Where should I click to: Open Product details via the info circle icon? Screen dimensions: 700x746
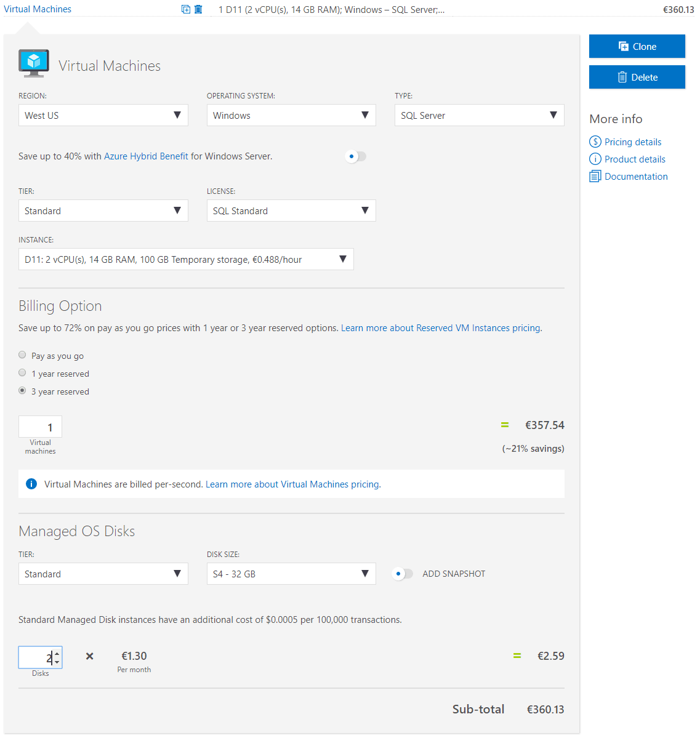595,159
